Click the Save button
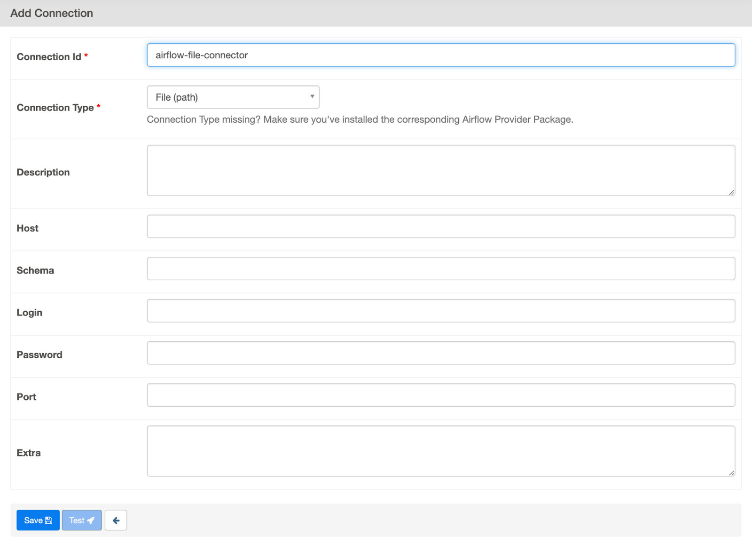The height and width of the screenshot is (560, 752). [x=38, y=520]
